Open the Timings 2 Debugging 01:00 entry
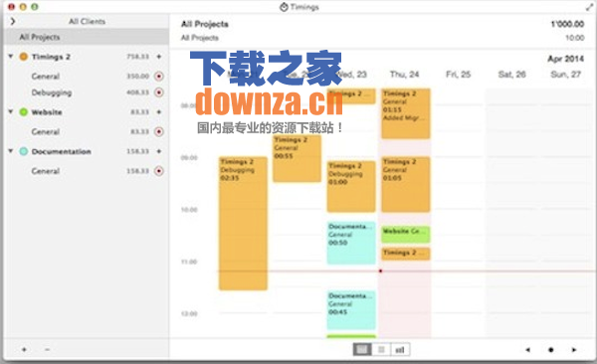 [351, 187]
